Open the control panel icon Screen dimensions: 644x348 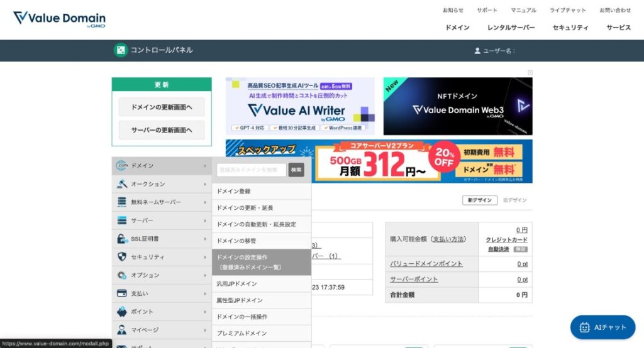tap(121, 50)
